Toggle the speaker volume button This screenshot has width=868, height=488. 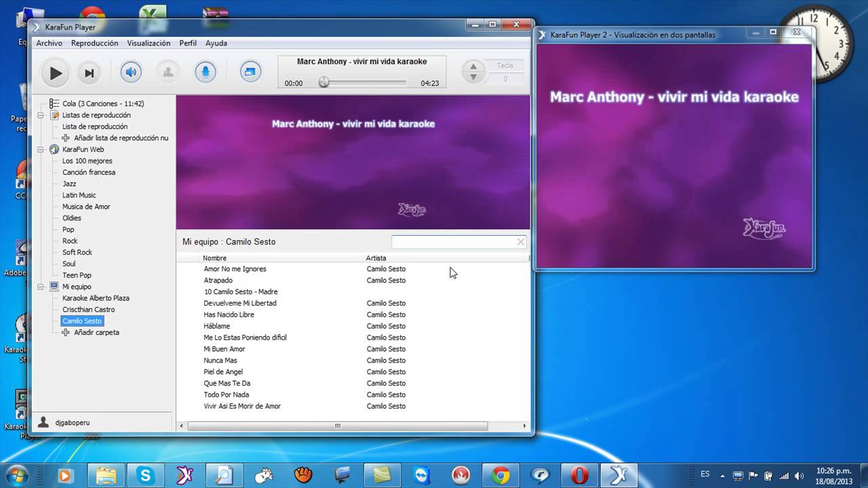click(x=131, y=72)
